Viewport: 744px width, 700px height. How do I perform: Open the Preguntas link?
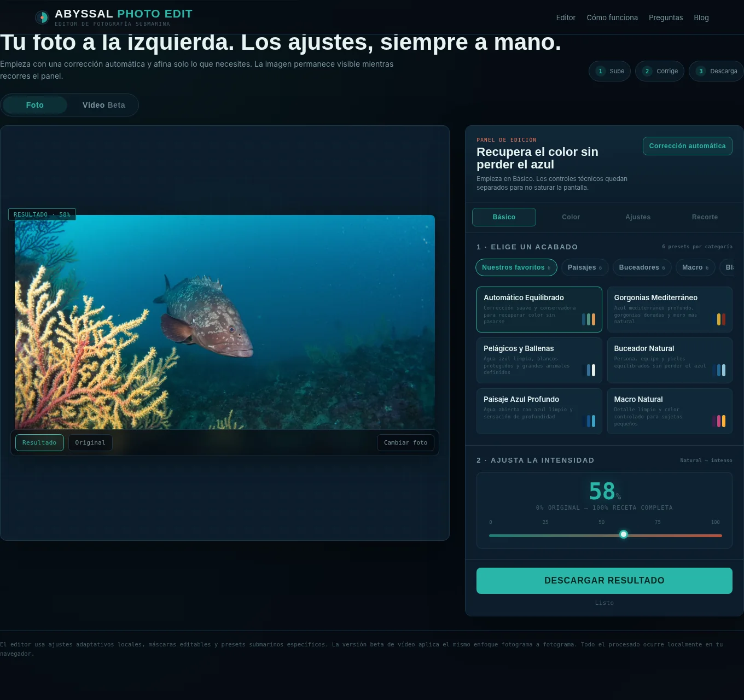(666, 17)
